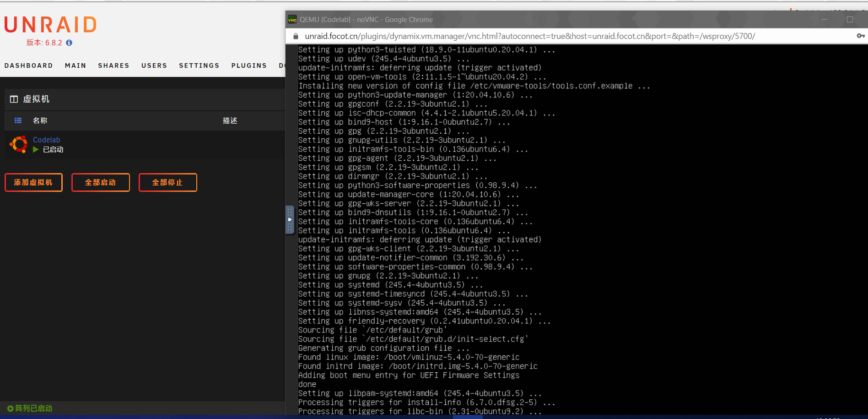The height and width of the screenshot is (419, 868).
Task: Click the noVNC window favicon
Action: 292,20
